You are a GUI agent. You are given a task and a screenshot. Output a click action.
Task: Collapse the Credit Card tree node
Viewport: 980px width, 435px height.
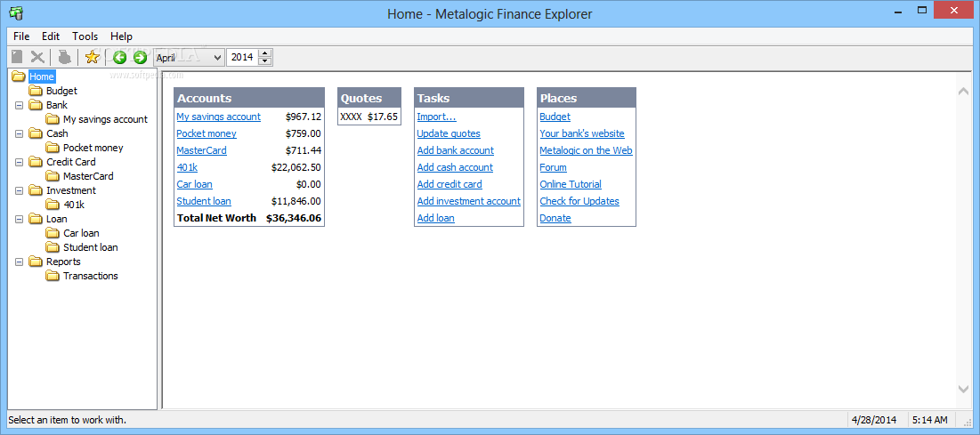19,162
